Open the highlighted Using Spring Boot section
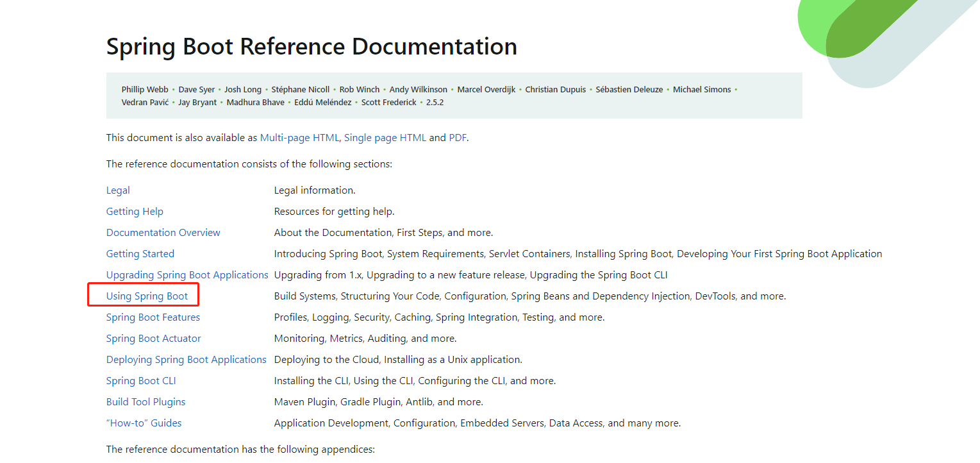 click(x=143, y=296)
